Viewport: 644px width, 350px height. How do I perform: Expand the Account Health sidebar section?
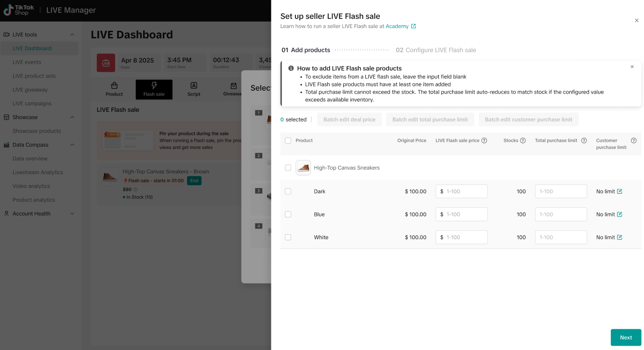coord(72,214)
